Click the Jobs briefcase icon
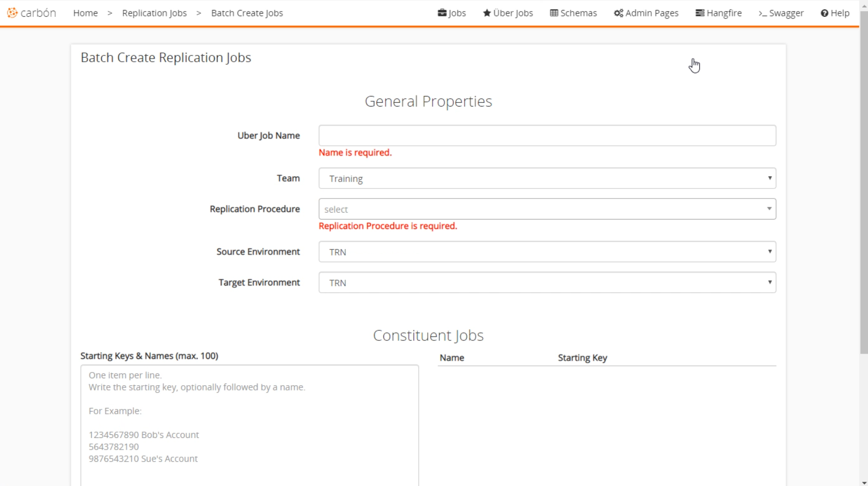 coord(442,13)
